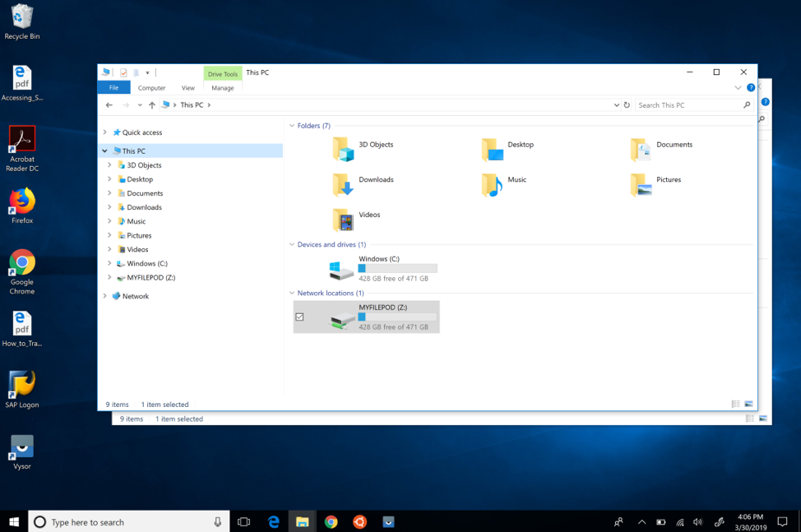801x532 pixels.
Task: Open the Explorer help question mark
Action: tap(751, 88)
